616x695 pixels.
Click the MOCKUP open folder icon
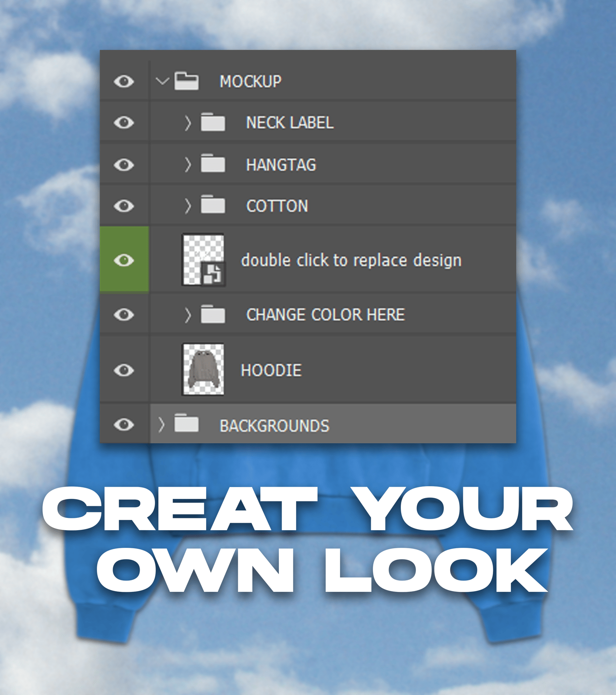pos(186,81)
